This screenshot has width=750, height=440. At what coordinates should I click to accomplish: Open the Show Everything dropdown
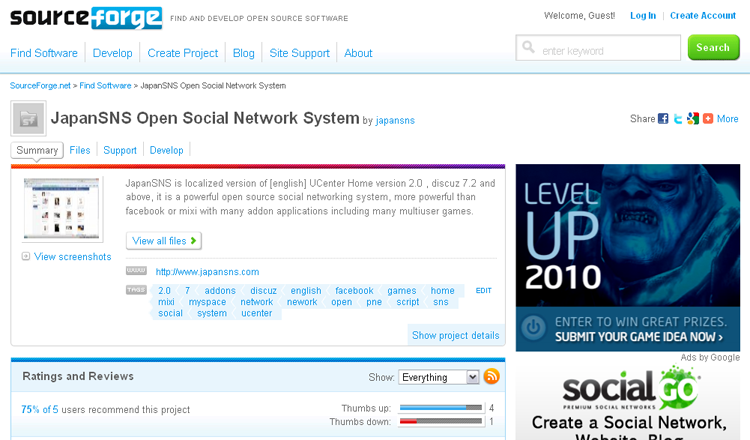pos(438,377)
